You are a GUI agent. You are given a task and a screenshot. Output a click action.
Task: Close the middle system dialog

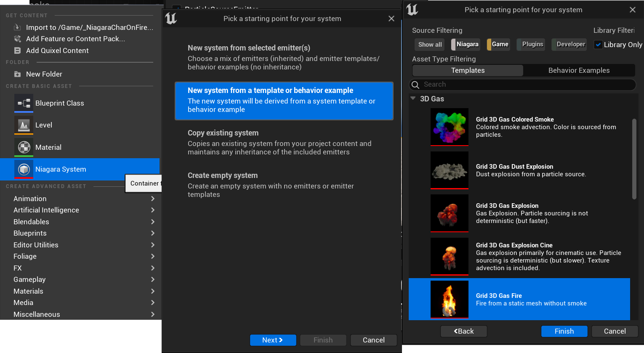click(x=391, y=19)
